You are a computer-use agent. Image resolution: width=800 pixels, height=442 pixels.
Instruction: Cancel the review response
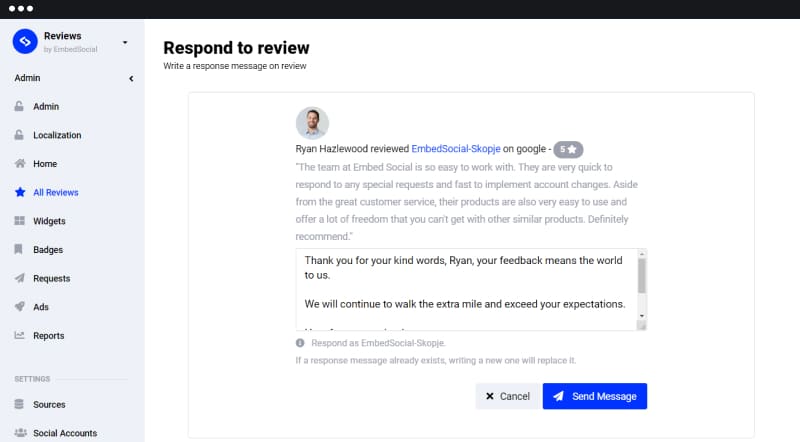pyautogui.click(x=508, y=396)
